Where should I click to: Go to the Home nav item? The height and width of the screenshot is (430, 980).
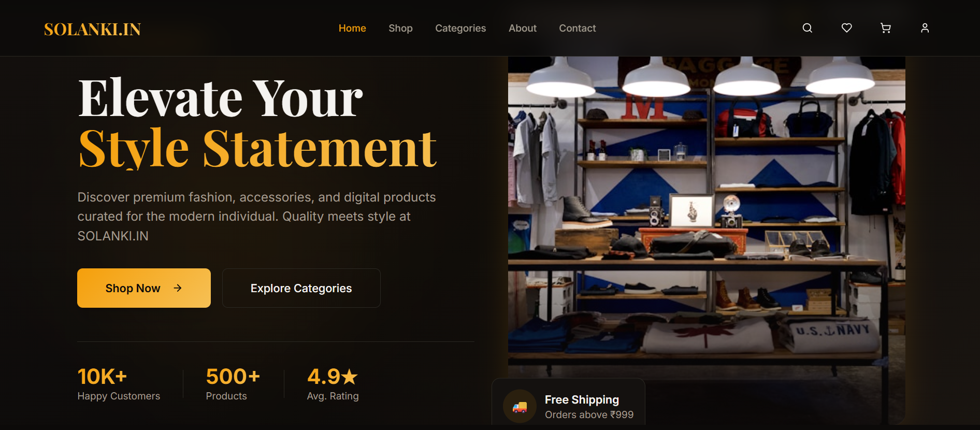click(352, 28)
